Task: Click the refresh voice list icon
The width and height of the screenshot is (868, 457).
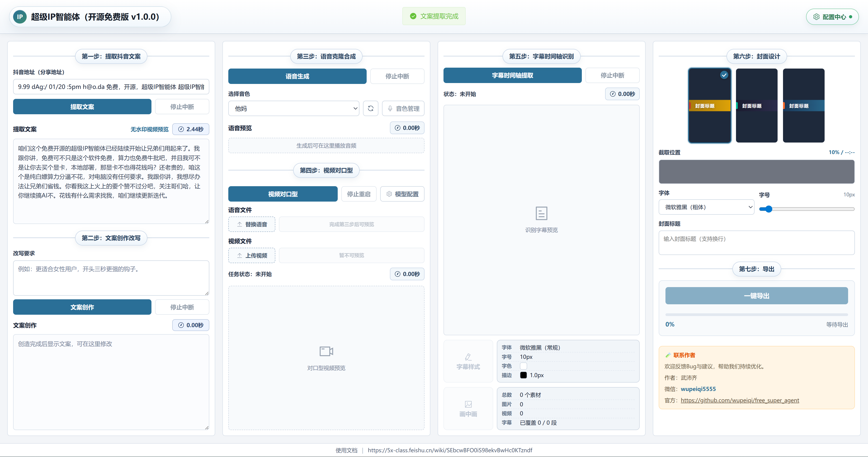Action: [370, 108]
